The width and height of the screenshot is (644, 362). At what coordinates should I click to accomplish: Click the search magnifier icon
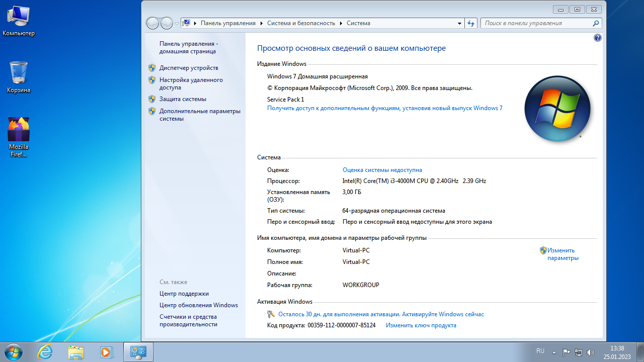(x=596, y=23)
